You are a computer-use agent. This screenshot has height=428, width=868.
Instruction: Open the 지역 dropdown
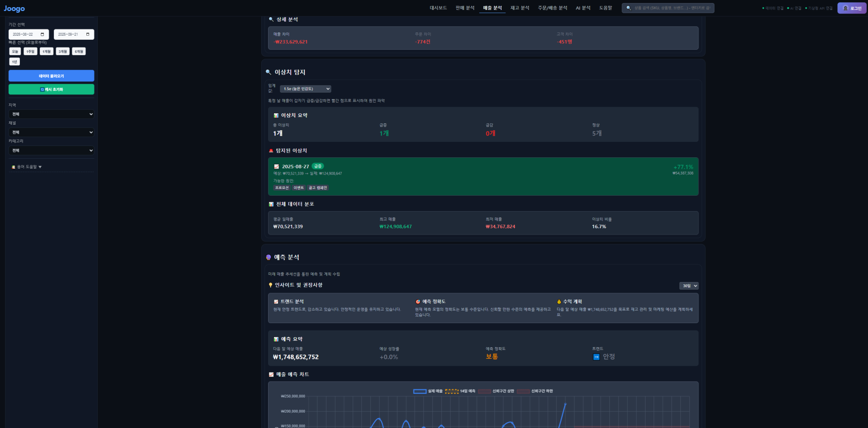point(52,114)
